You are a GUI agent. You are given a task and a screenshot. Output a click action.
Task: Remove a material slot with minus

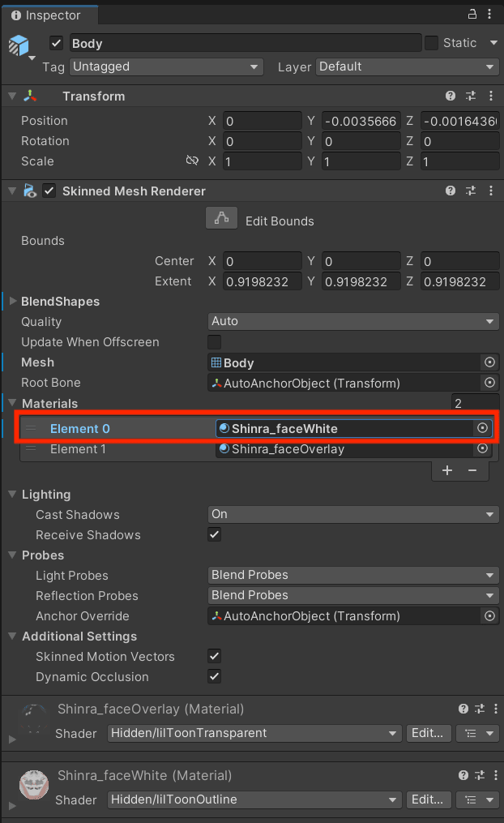(x=472, y=470)
